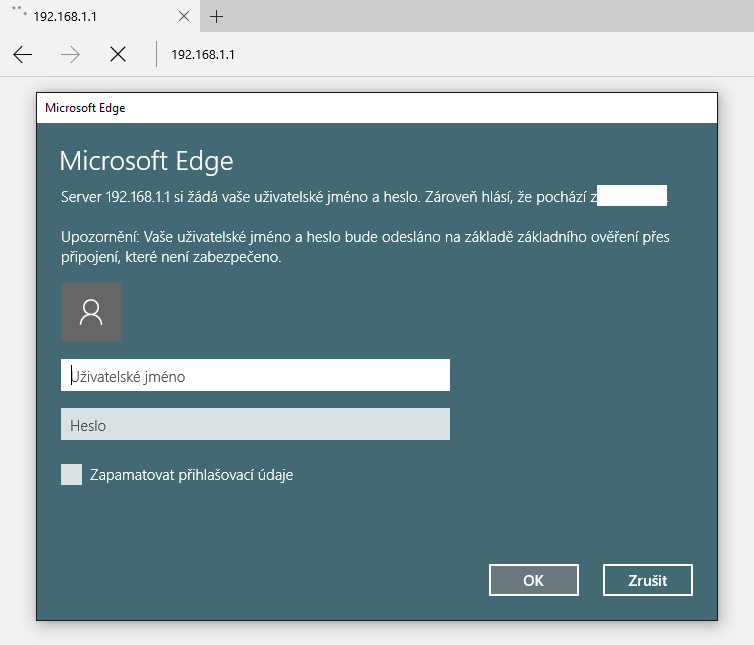Screen dimensions: 754x645
Task: Click the Upozornění warning text
Action: click(x=365, y=247)
